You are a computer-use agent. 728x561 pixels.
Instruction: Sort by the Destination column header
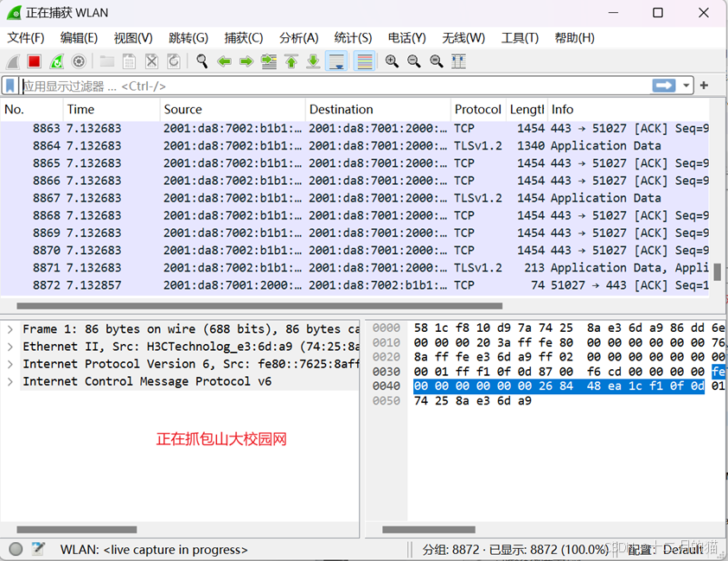click(x=378, y=110)
